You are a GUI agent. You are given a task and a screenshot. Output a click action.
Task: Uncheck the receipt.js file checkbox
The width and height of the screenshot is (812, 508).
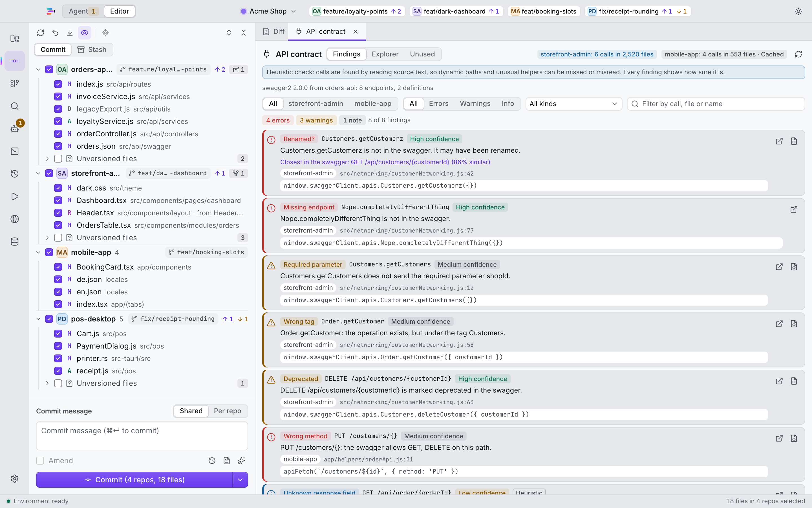(58, 371)
